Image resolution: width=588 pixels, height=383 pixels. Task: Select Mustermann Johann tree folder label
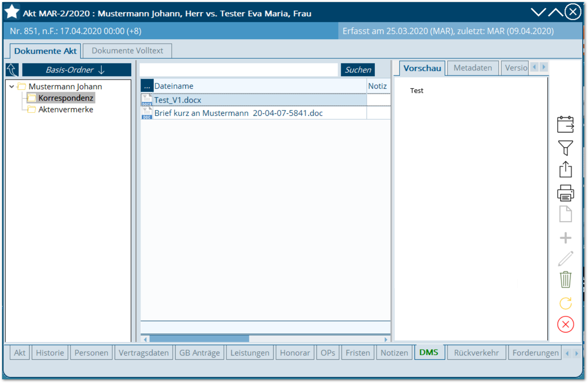[x=65, y=87]
